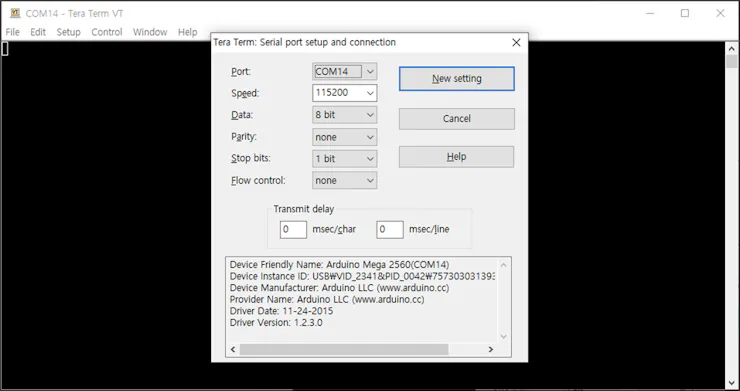Maximize the Tera Term VT window

pos(685,13)
